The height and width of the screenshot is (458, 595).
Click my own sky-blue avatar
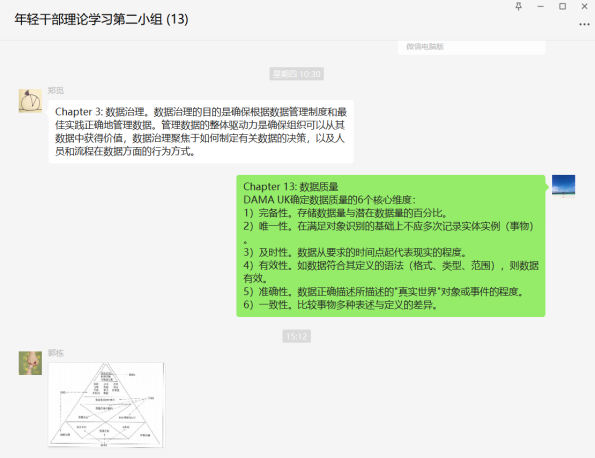click(563, 186)
